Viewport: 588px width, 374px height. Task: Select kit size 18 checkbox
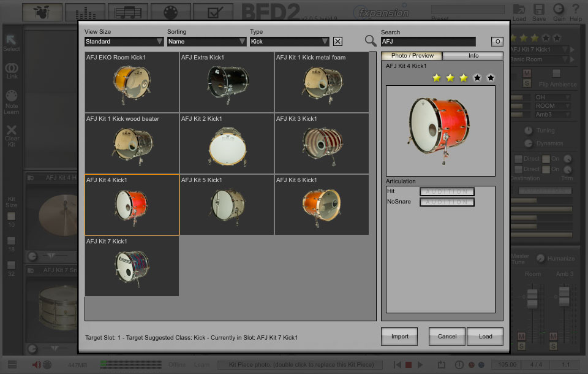(11, 240)
